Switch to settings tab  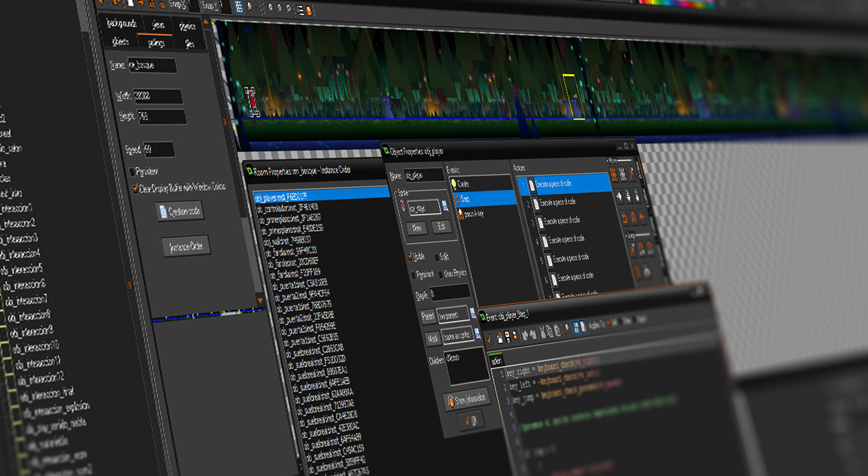coord(157,43)
